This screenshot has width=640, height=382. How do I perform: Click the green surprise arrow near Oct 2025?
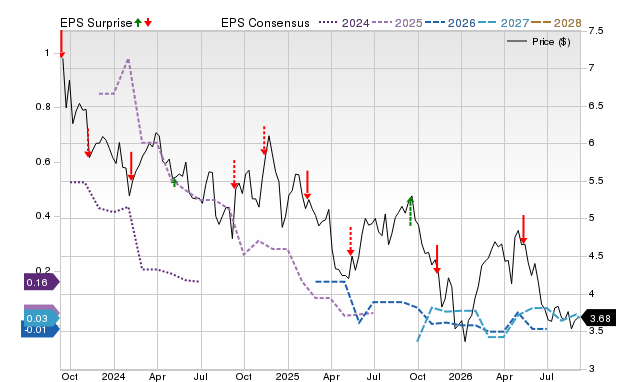pos(411,211)
